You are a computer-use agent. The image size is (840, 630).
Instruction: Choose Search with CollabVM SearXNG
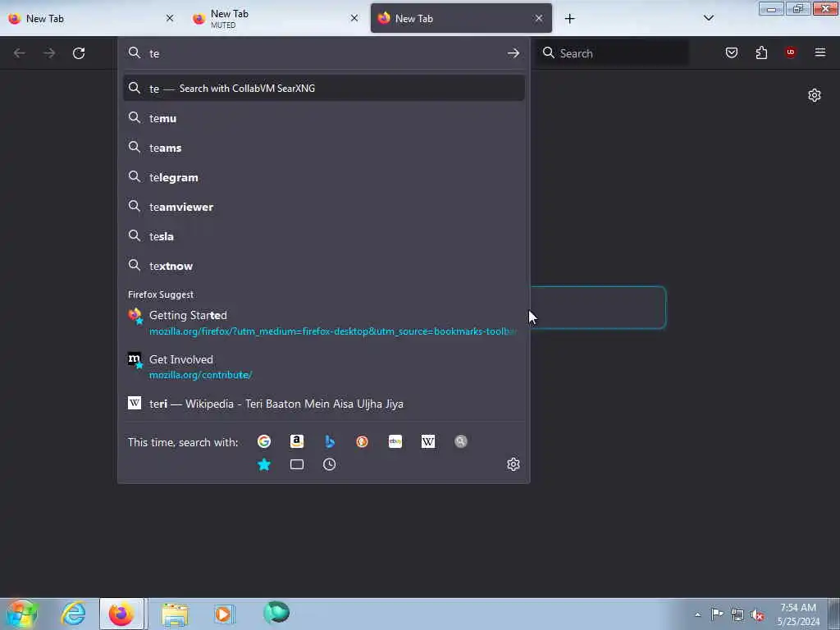(323, 89)
